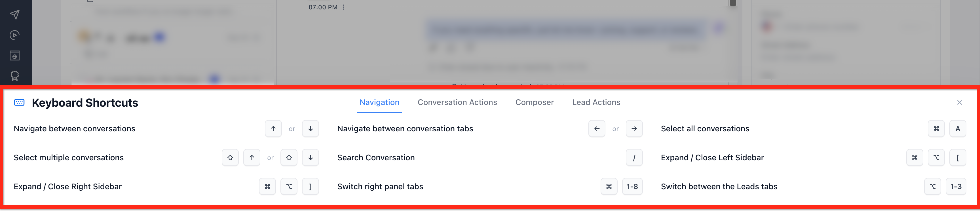Click the 1-8 key for right panel tabs
Screen dimensions: 980x223
pos(632,186)
